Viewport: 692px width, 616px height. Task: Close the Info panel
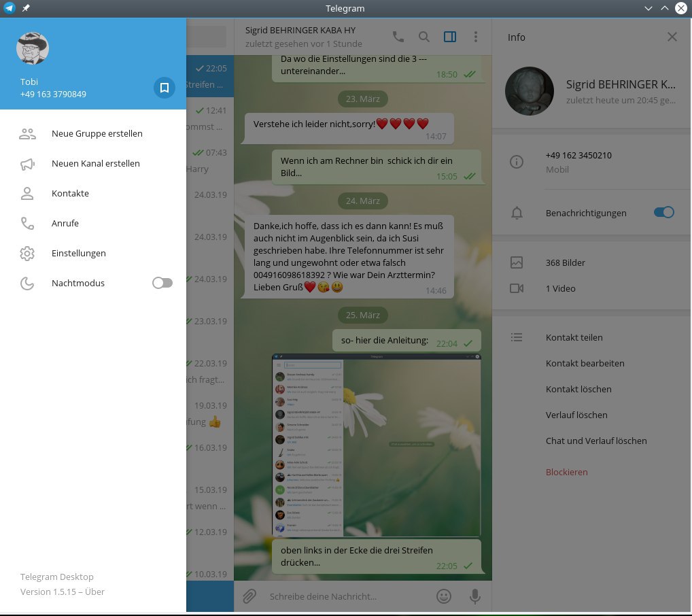coord(672,37)
